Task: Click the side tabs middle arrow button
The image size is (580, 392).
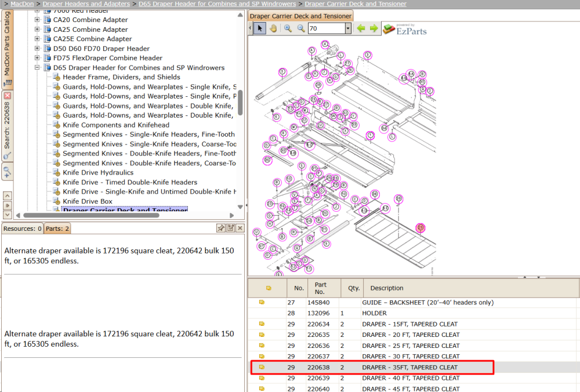Action: point(7,205)
